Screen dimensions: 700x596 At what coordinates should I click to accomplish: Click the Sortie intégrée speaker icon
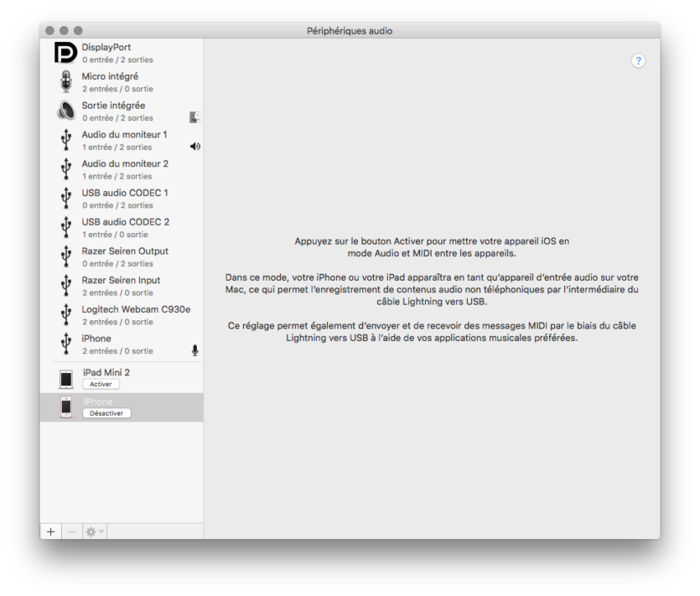[66, 110]
